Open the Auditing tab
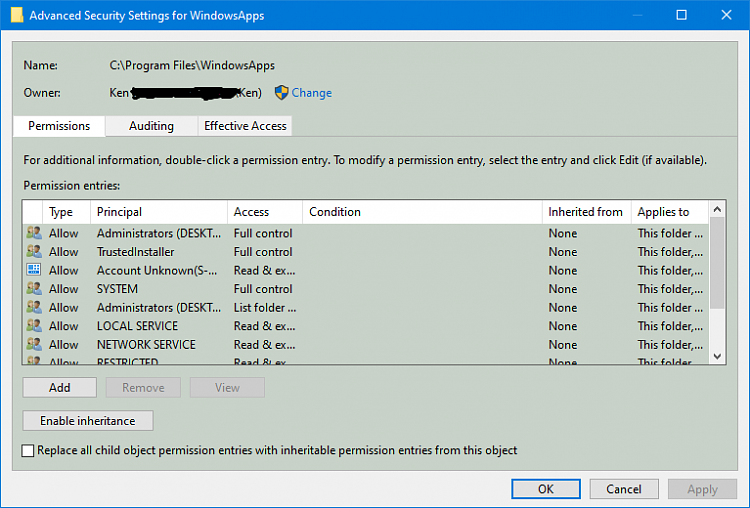 click(x=152, y=126)
